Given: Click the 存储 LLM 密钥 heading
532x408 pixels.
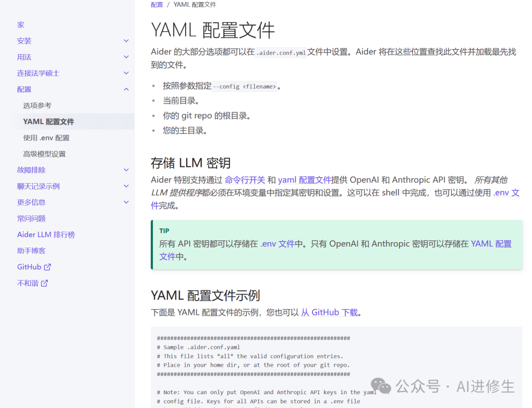Looking at the screenshot, I should tap(191, 163).
